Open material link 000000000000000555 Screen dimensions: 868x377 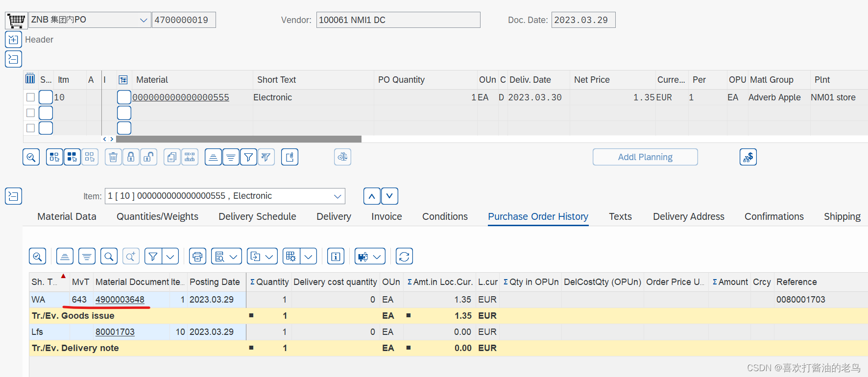tap(181, 97)
